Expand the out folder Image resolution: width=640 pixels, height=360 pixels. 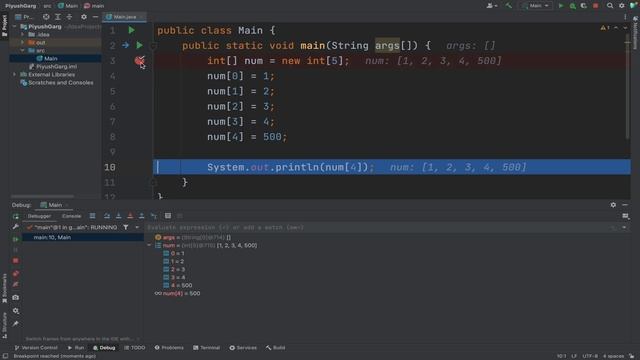22,42
